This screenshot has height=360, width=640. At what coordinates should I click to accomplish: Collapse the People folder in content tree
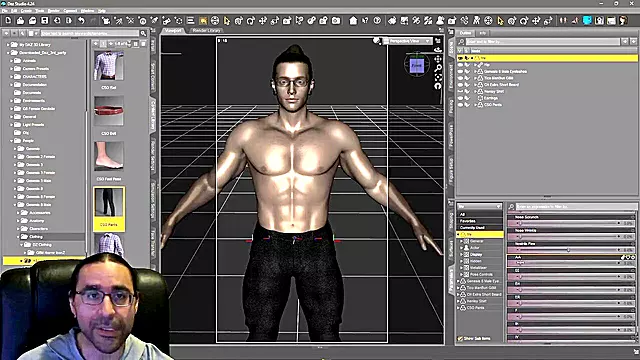11,140
